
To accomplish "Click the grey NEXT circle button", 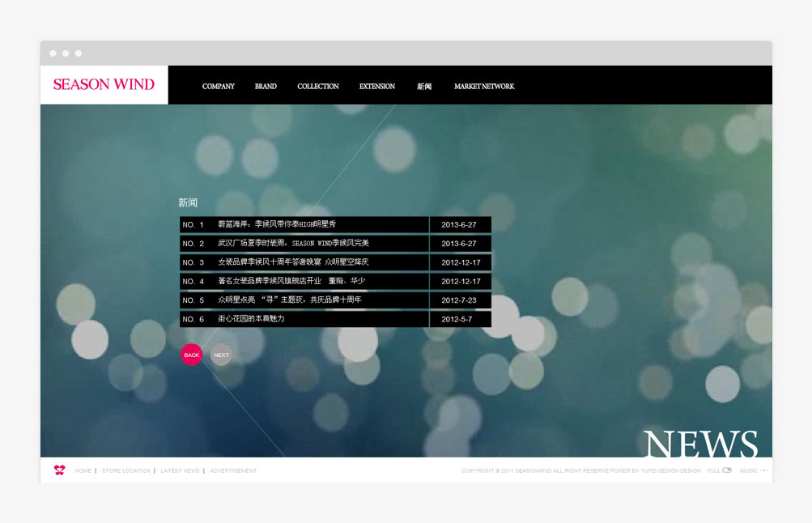I will click(x=221, y=355).
